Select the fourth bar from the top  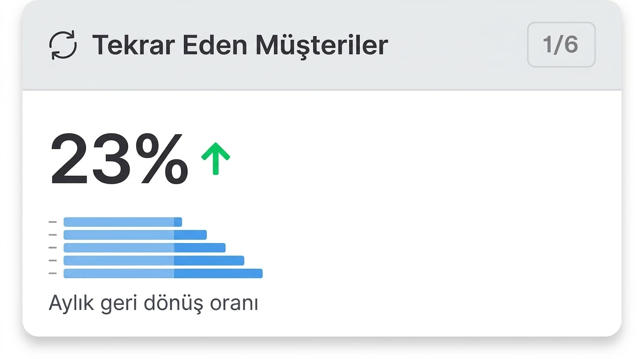(154, 260)
